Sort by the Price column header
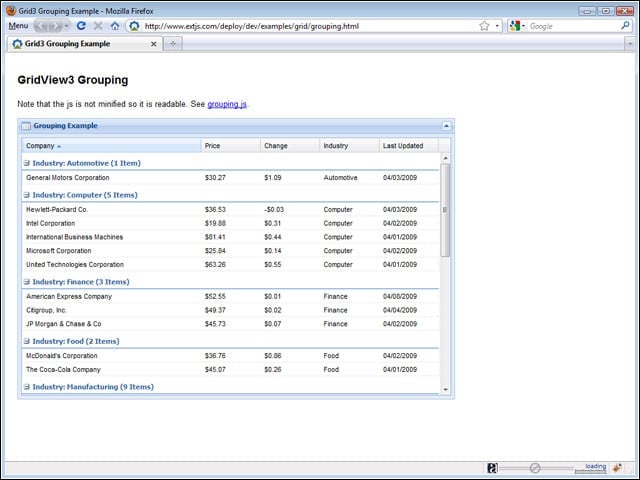Viewport: 640px width, 480px height. click(230, 146)
